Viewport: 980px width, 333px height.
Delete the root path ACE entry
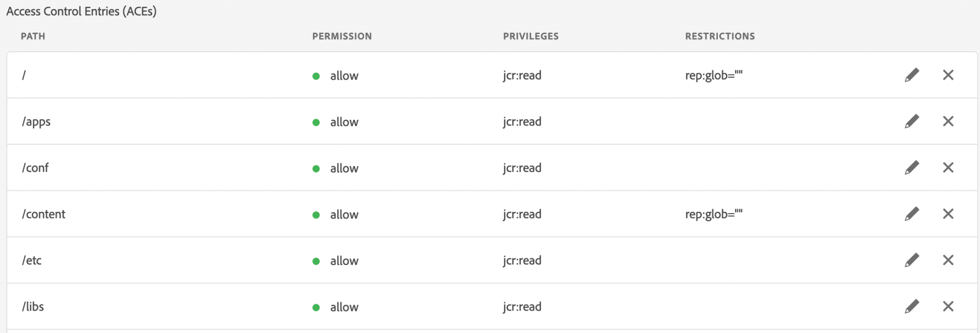[948, 75]
